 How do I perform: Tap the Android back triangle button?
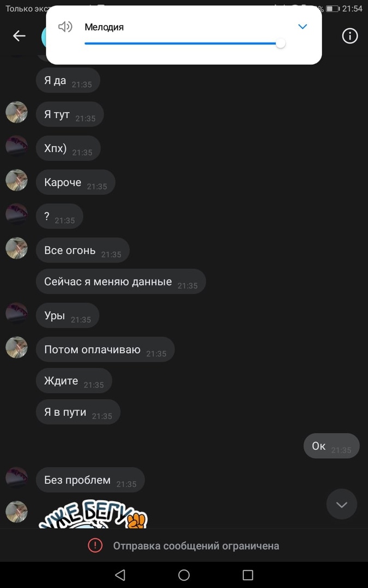(x=120, y=575)
